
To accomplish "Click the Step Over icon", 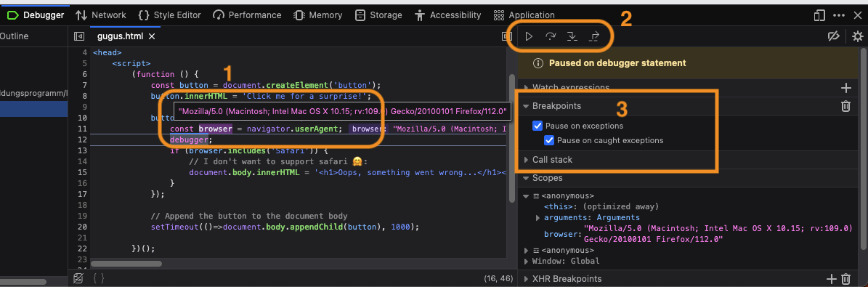I will pos(551,36).
